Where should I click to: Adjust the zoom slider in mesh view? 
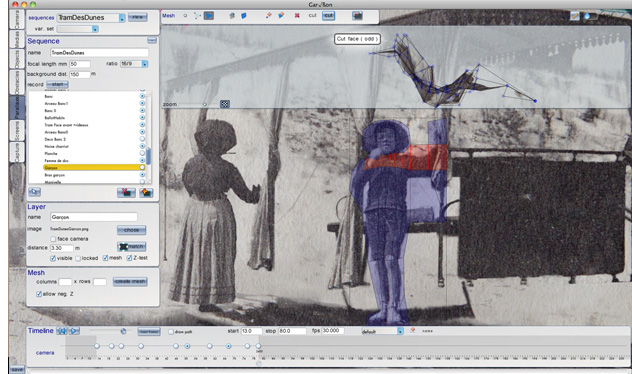(x=204, y=104)
